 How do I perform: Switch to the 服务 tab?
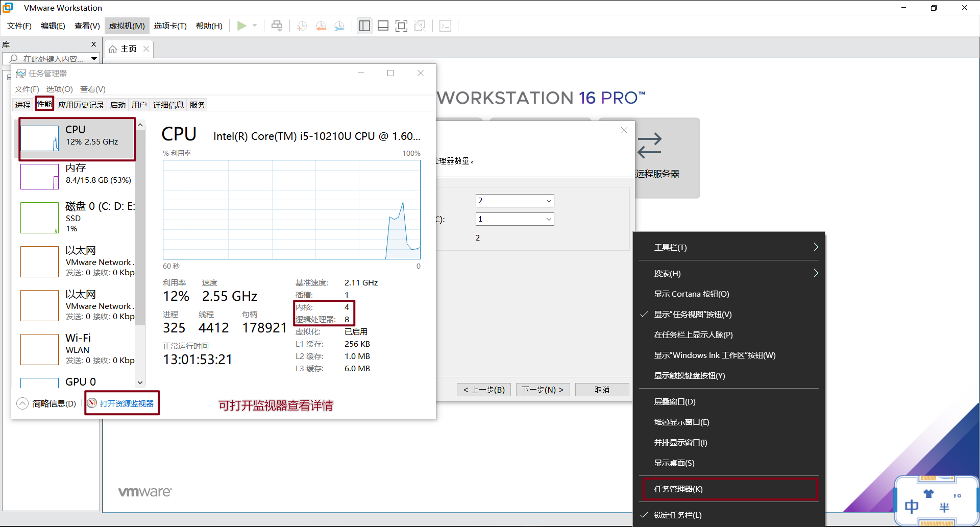[x=197, y=105]
